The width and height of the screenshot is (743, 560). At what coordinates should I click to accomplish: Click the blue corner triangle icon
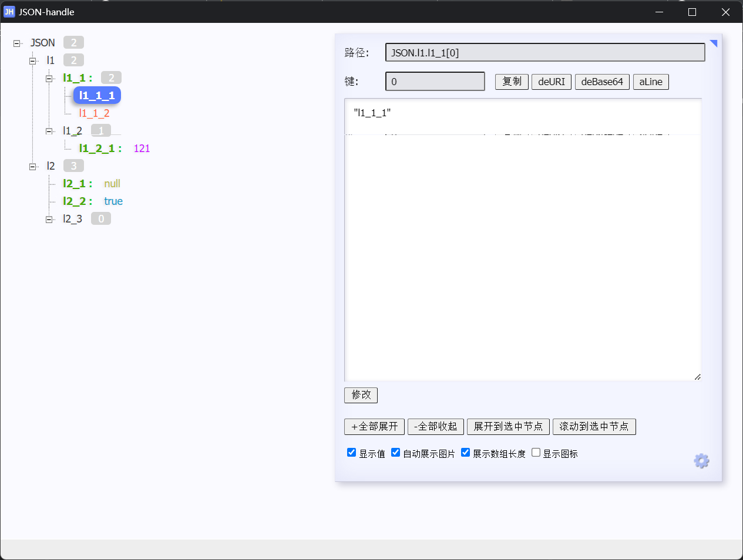point(714,43)
